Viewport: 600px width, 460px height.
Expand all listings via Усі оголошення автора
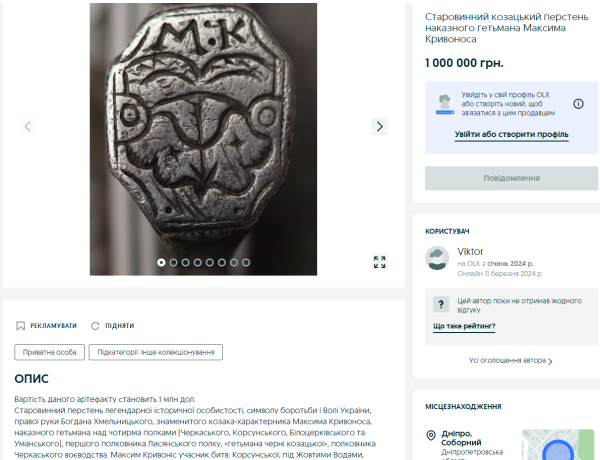[x=511, y=360]
